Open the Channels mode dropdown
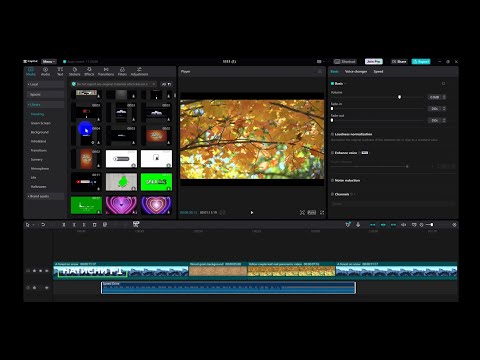480x360 pixels. pos(393,204)
